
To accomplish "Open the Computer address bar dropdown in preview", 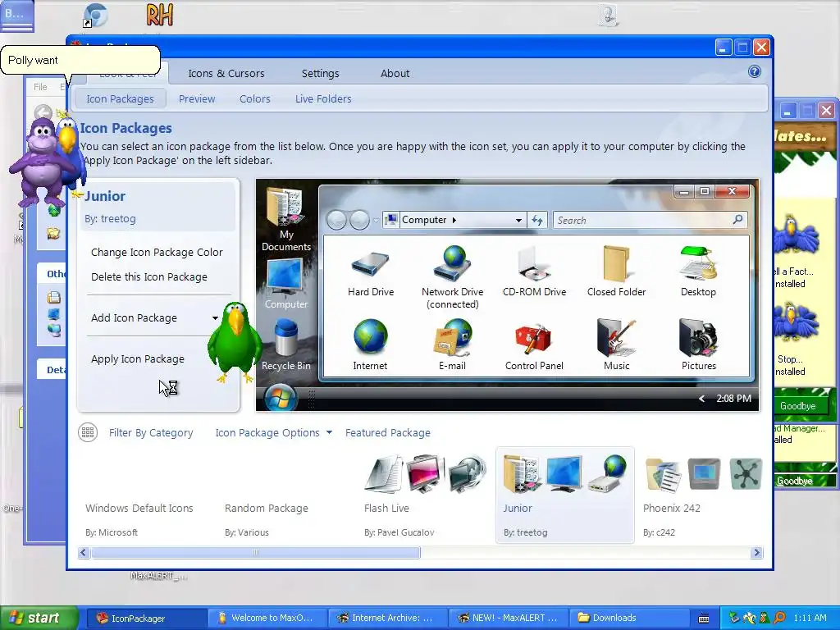I will point(518,220).
